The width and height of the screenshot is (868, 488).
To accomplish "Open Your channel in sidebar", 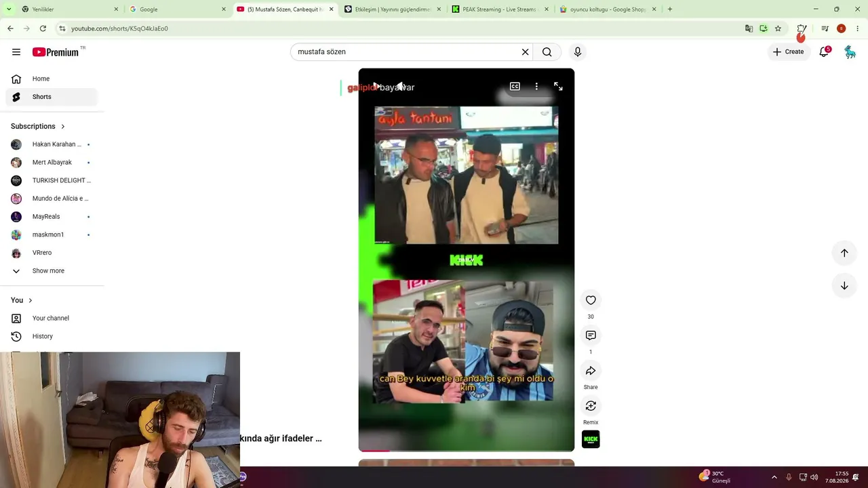I will 52,319.
